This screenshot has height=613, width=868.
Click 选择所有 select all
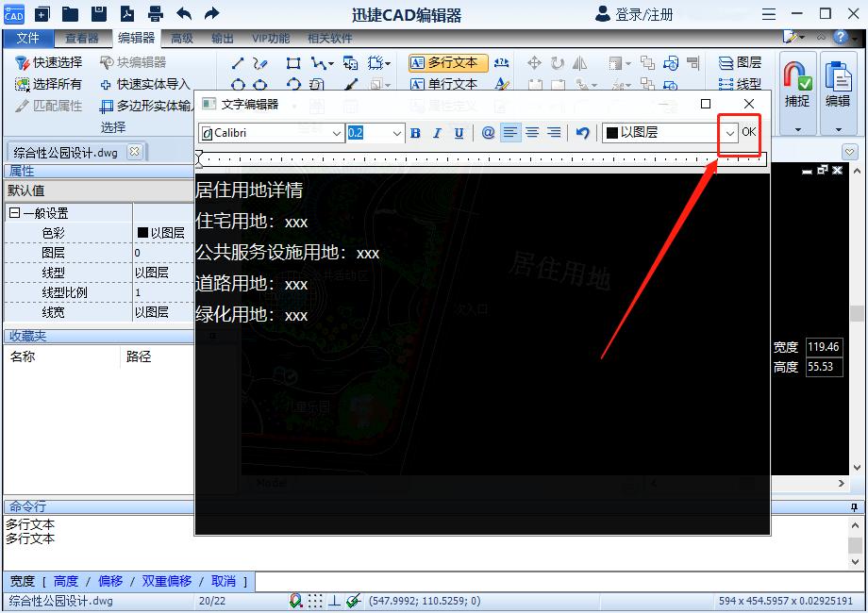click(x=48, y=84)
